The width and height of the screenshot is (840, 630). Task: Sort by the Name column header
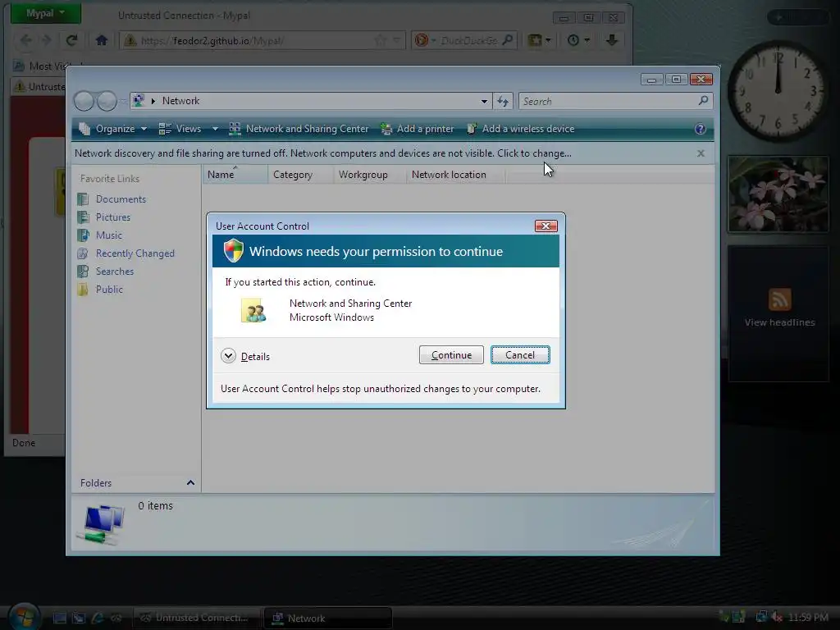pos(235,175)
